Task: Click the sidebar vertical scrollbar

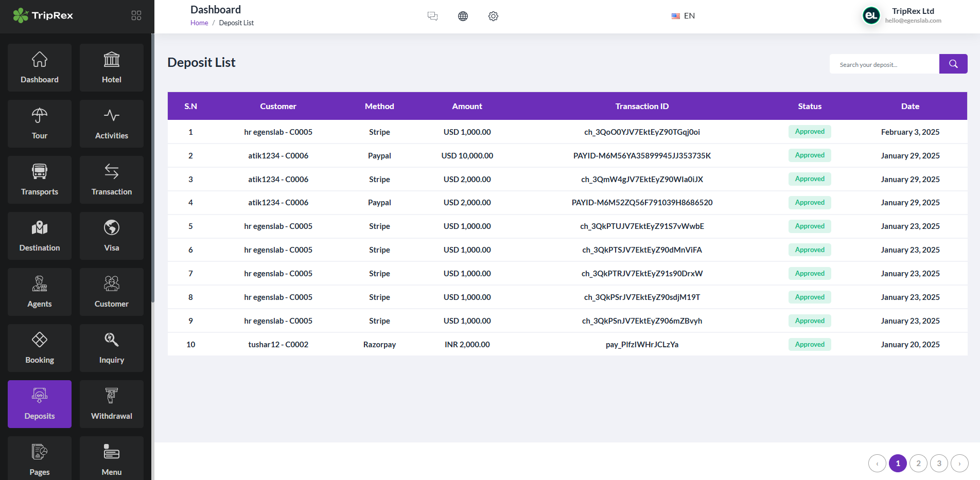Action: click(x=152, y=168)
